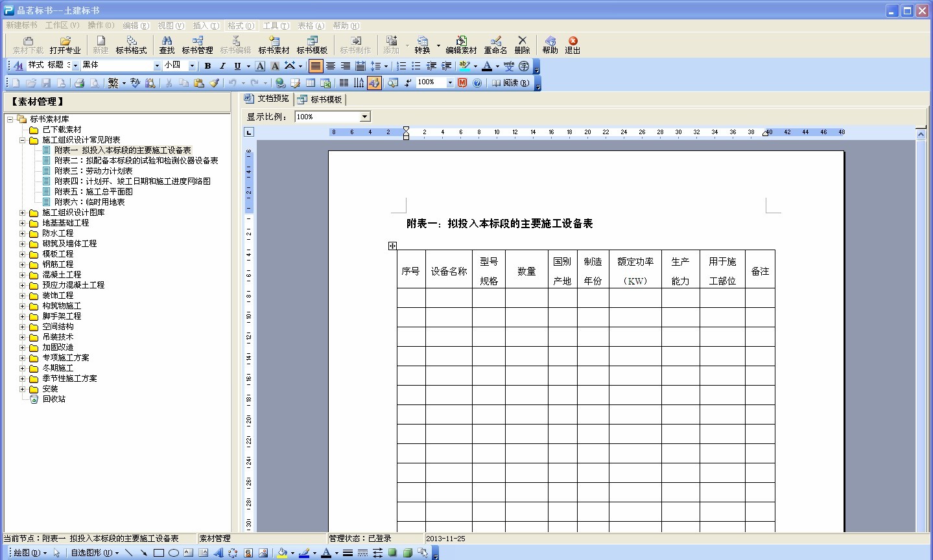Screen dimensions: 933x560
Task: Click the 帮助 (Help) toolbar button
Action: pos(550,44)
